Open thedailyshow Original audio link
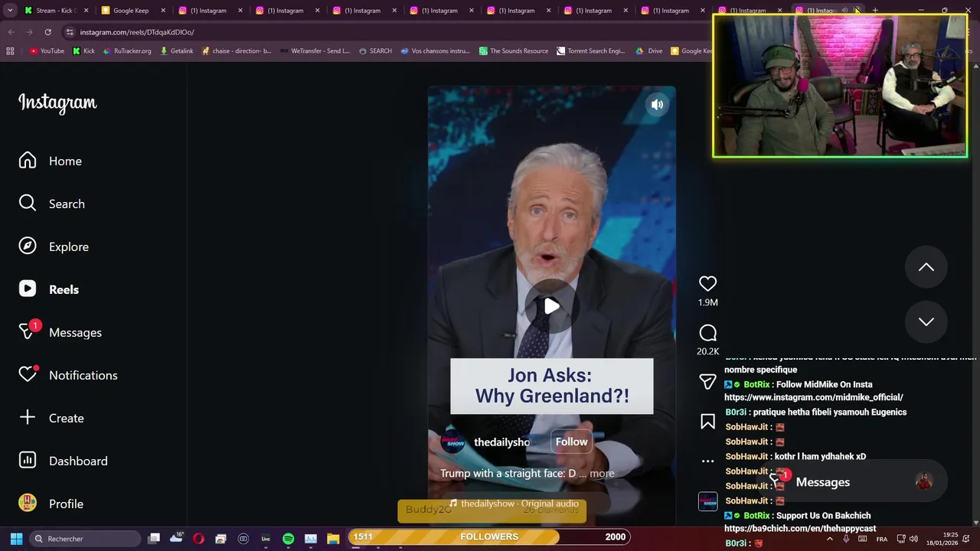Screen dimensions: 980x551 click(514, 504)
